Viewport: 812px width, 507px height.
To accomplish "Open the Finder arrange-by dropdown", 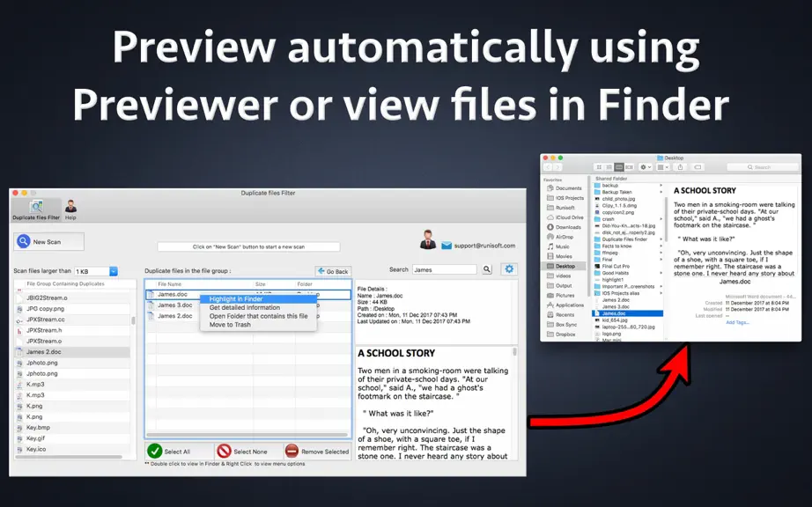I will pos(663,167).
